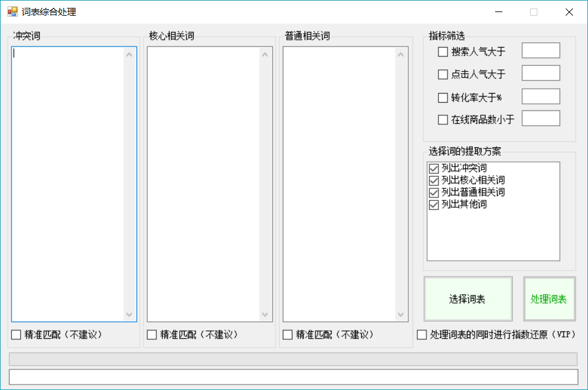Click the gray progress bar
The width and height of the screenshot is (588, 390).
tap(293, 359)
